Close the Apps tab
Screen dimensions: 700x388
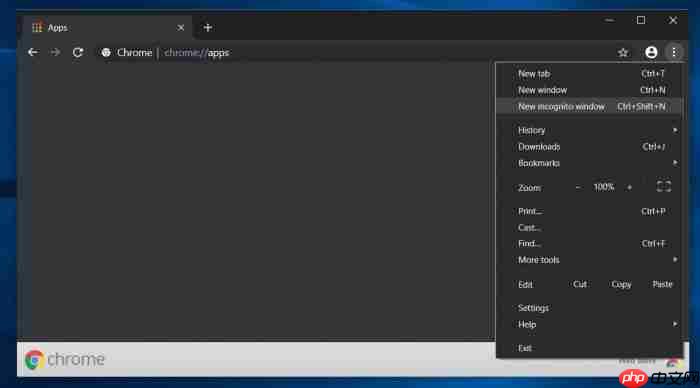click(x=181, y=28)
